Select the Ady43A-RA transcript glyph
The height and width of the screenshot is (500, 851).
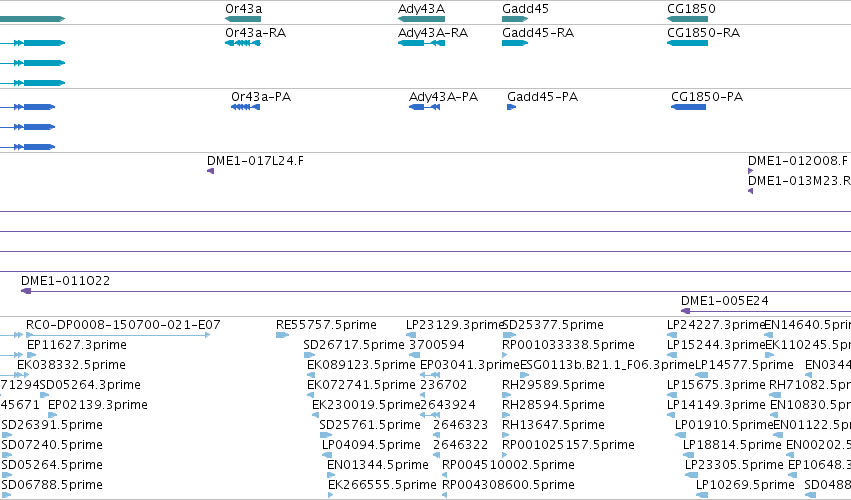click(421, 43)
